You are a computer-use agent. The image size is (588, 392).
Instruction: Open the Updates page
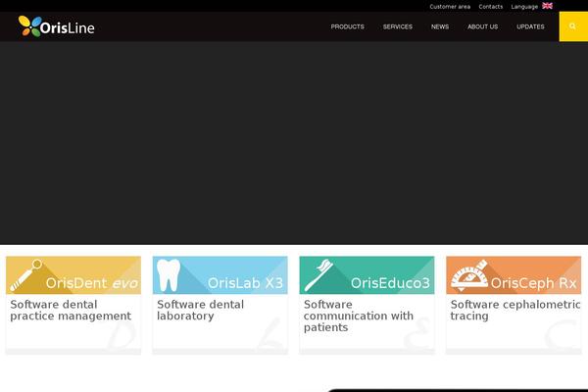[530, 26]
